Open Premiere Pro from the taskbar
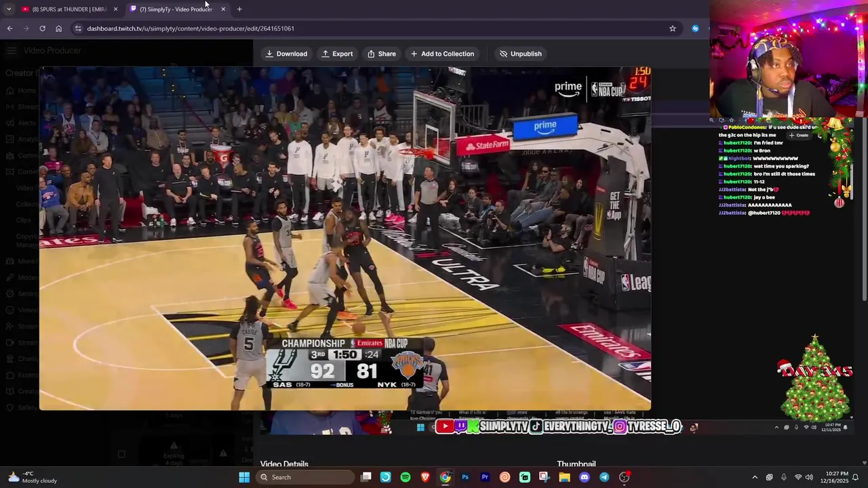 pyautogui.click(x=485, y=477)
